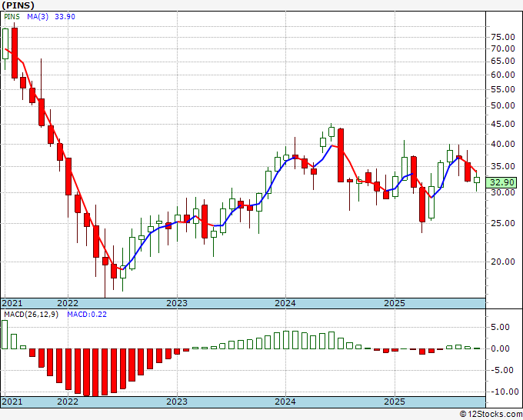Click the 65.00 price axis label
Viewport: 523px width, 420px height.
point(503,61)
